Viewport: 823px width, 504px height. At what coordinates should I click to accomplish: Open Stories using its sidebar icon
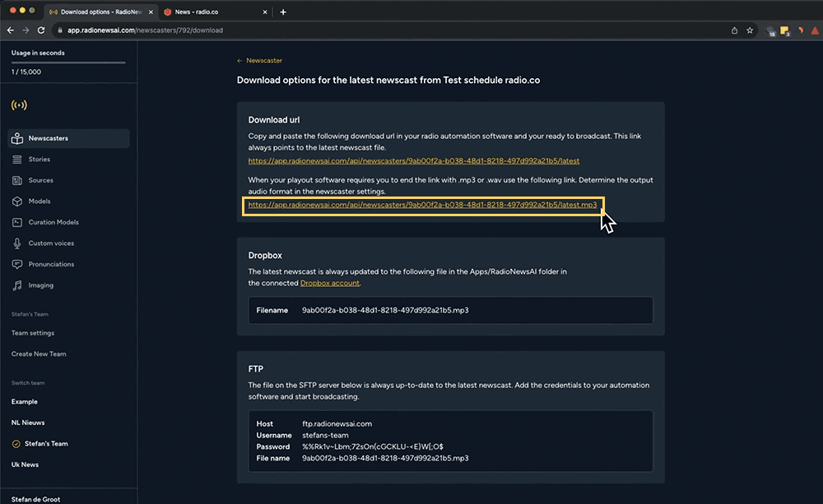[x=16, y=159]
